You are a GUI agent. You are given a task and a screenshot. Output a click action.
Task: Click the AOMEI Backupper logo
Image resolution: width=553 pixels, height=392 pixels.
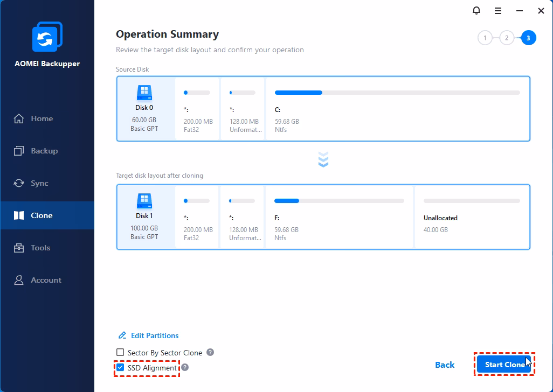[47, 37]
